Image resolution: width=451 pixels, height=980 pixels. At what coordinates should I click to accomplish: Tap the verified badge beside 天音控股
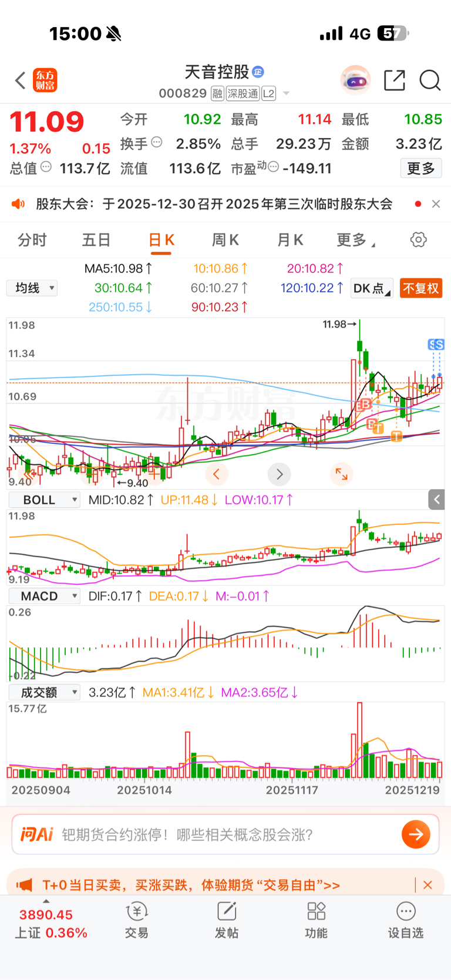point(258,72)
